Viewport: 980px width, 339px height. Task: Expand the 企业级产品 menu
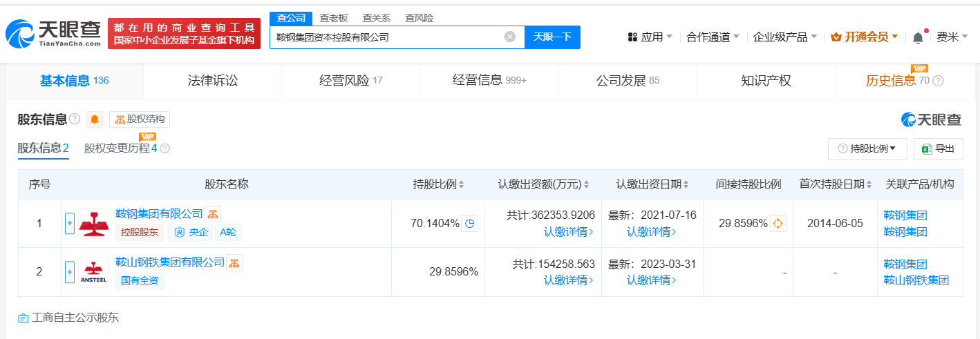[x=784, y=37]
